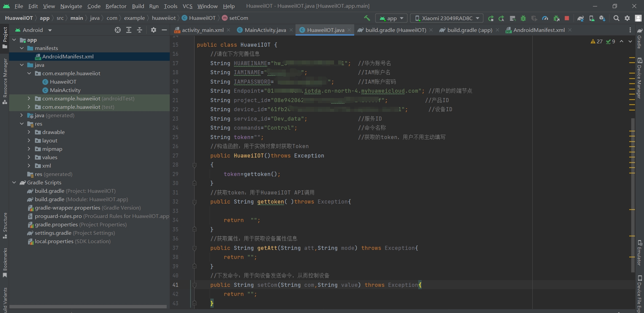Toggle the Resource Manager tool window

point(5,81)
